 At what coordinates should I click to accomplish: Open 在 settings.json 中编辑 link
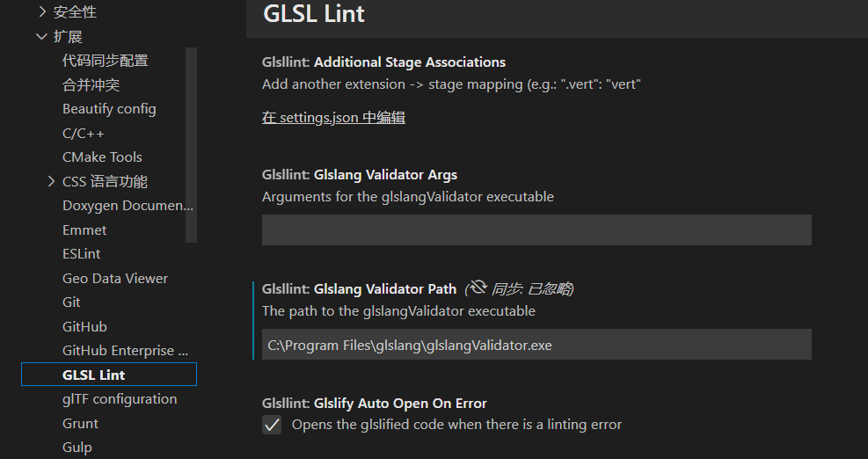(x=333, y=117)
